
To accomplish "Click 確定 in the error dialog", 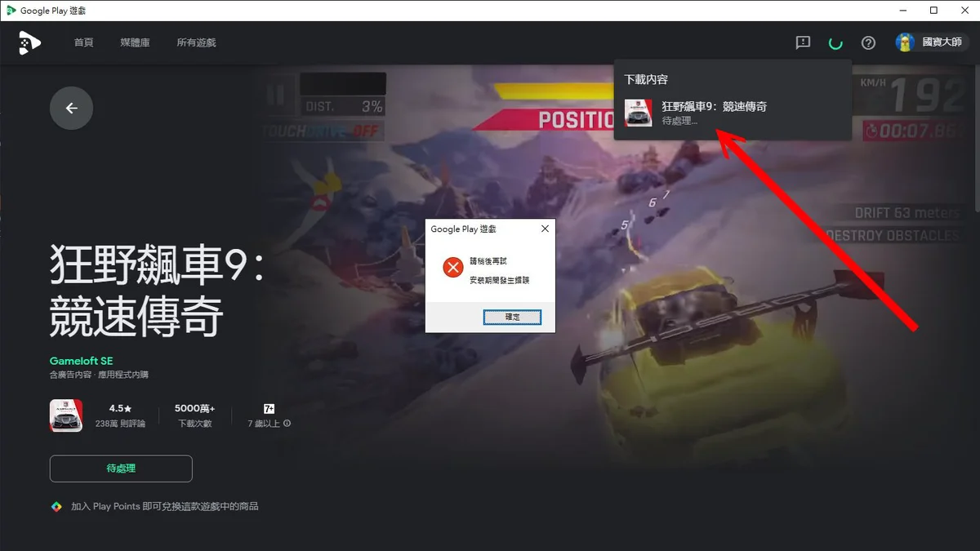I will coord(512,317).
